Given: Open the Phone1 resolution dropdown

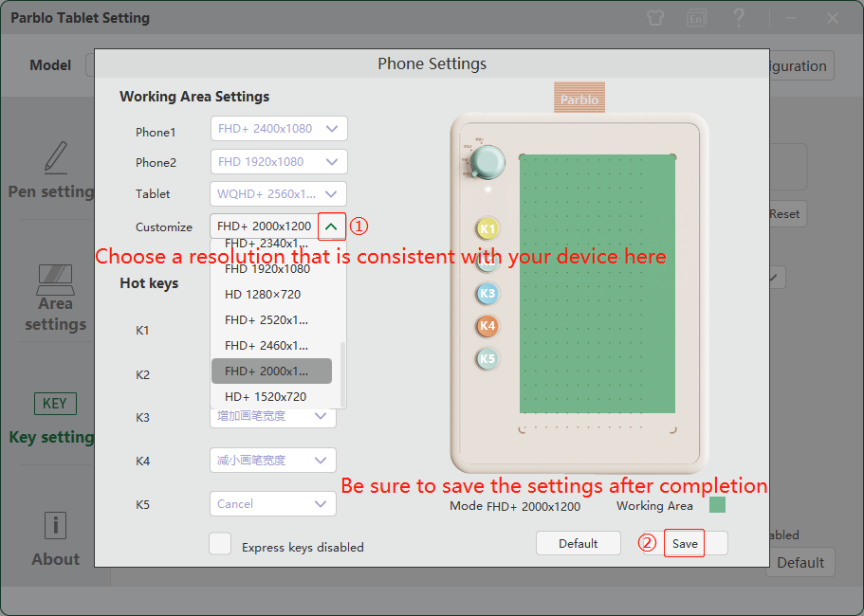Looking at the screenshot, I should 279,129.
